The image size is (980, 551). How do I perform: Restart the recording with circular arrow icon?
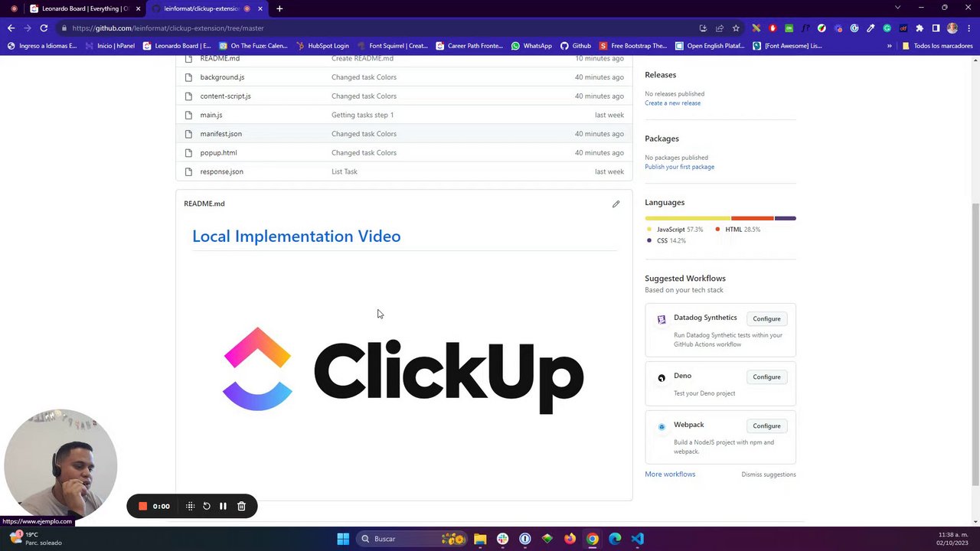(207, 506)
